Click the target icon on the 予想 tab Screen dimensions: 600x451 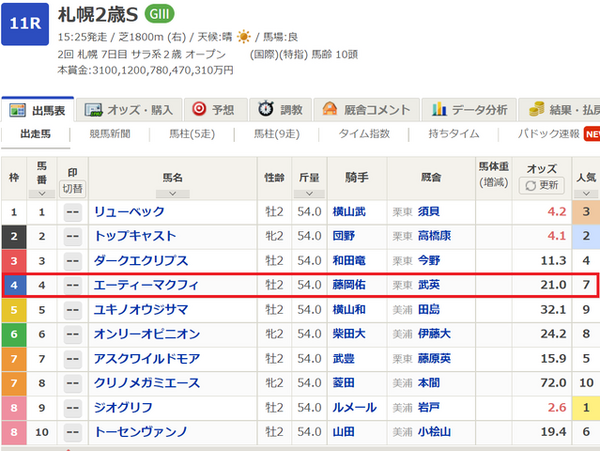(x=199, y=110)
